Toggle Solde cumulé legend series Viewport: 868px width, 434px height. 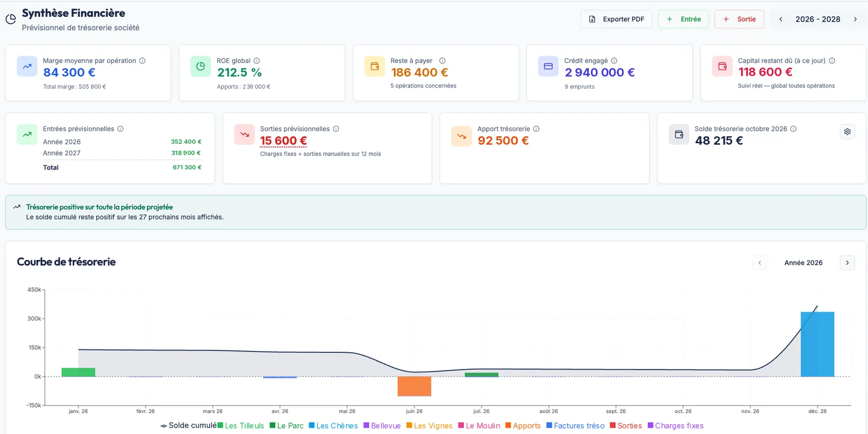(x=188, y=425)
